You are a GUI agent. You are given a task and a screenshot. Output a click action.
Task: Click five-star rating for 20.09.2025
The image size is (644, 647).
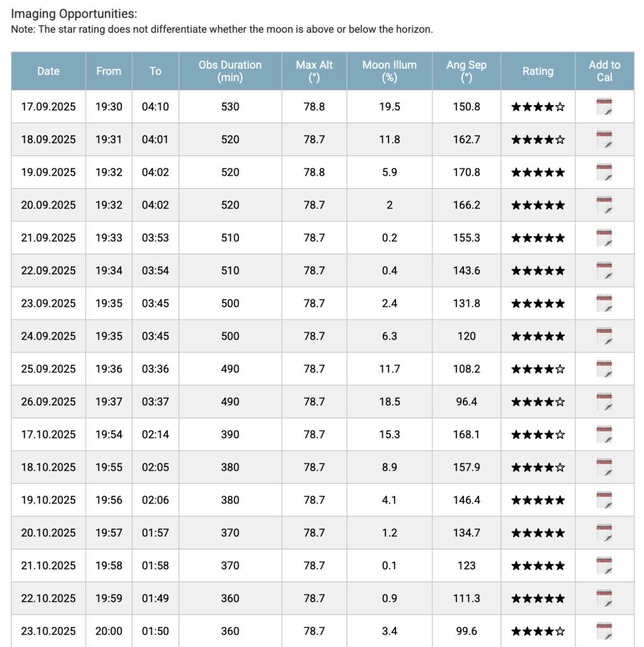point(537,205)
